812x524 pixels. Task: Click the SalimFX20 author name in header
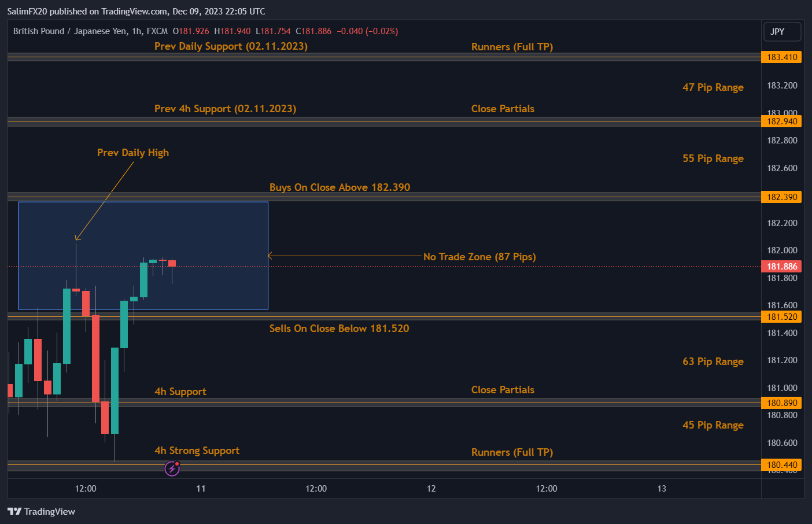tap(27, 11)
